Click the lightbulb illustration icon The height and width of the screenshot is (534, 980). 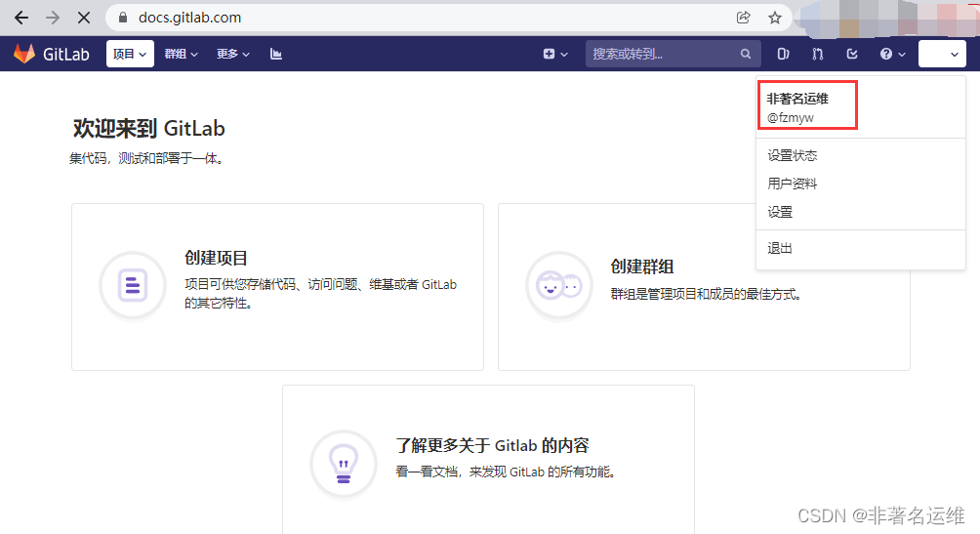click(x=344, y=464)
